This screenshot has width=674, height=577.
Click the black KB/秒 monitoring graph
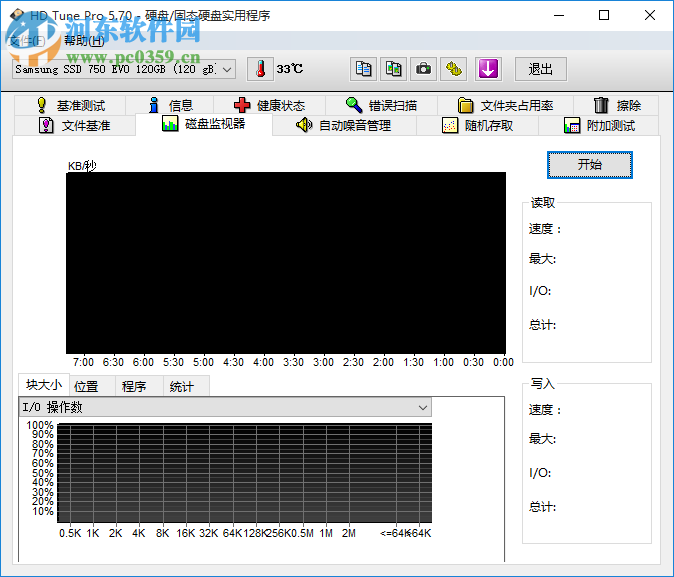(x=286, y=263)
